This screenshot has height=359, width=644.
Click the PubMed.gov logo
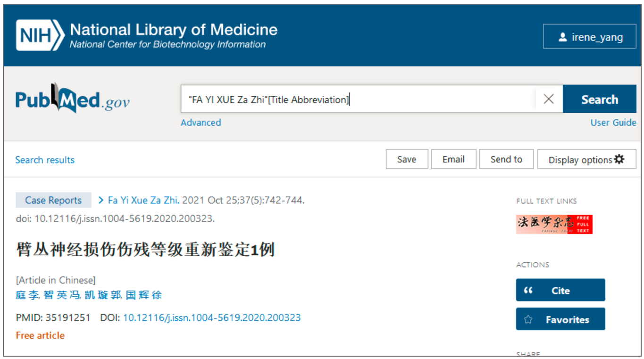click(x=72, y=99)
